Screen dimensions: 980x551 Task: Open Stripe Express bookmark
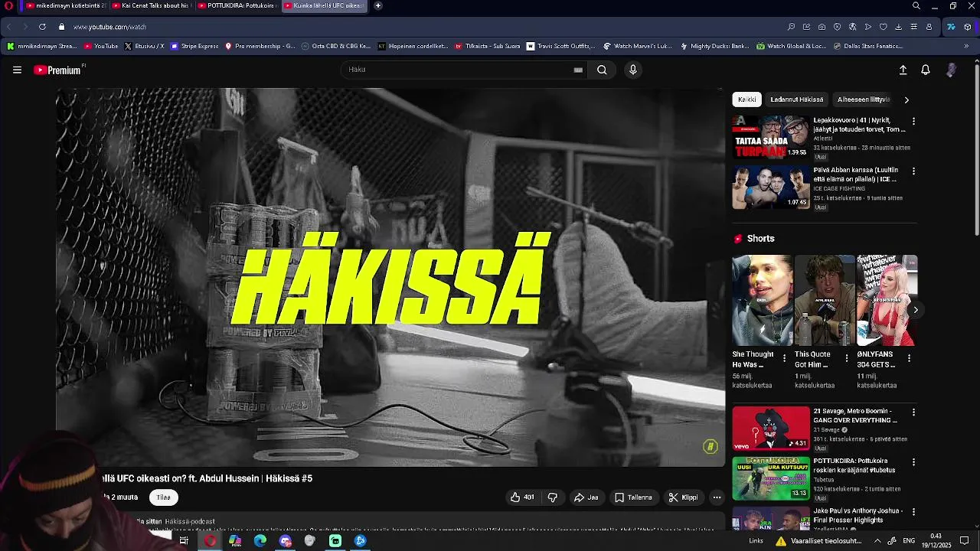194,46
